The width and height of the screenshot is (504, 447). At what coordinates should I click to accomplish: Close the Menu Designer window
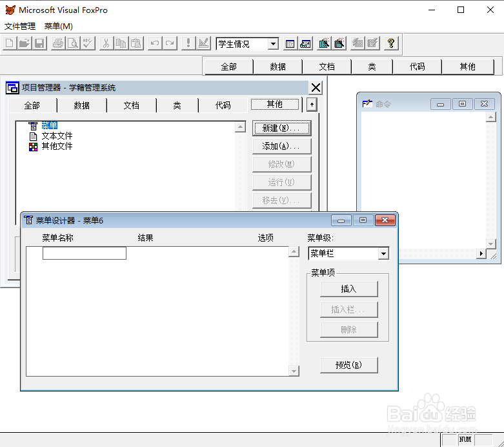click(x=385, y=220)
